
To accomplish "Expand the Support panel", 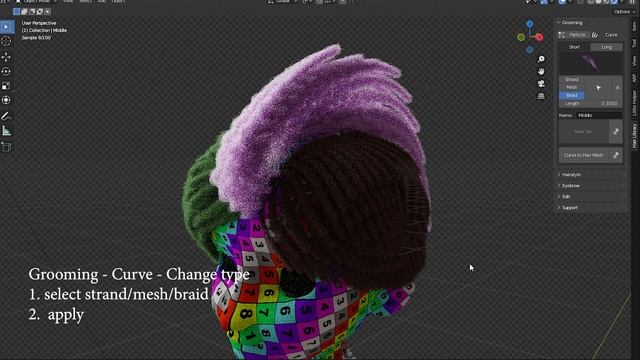I will click(569, 208).
